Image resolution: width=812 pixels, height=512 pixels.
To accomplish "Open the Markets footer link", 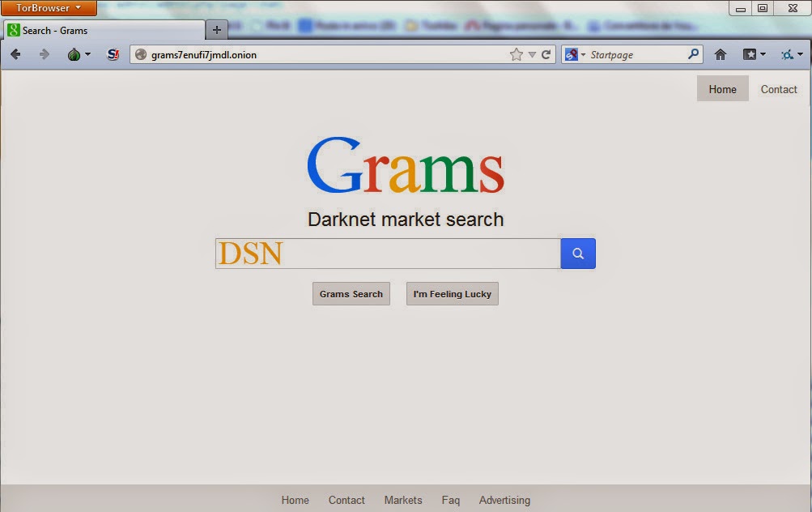I will pyautogui.click(x=403, y=500).
